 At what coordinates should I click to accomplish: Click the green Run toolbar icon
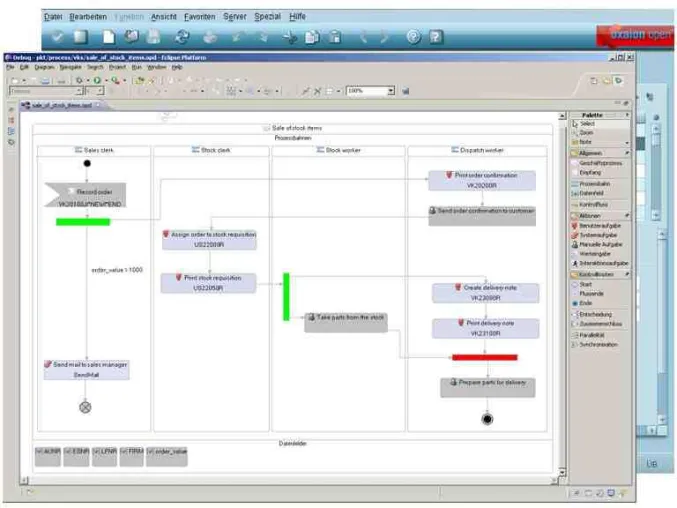click(x=97, y=80)
